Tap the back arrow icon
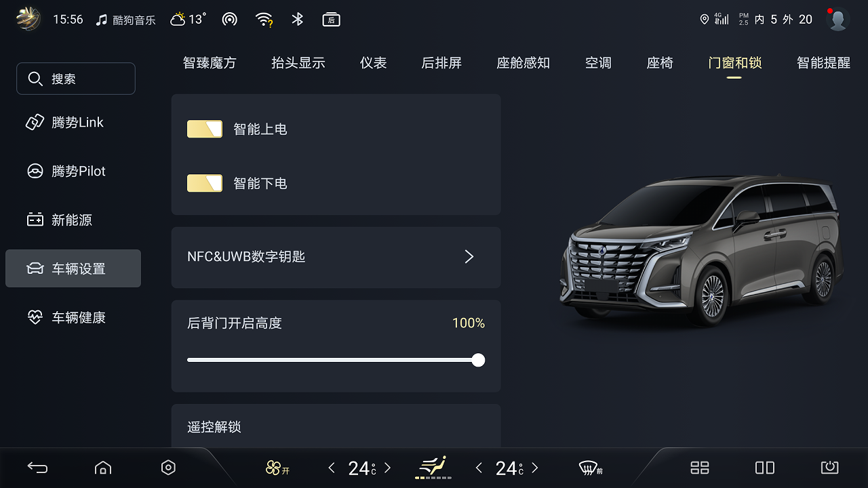 [x=37, y=468]
